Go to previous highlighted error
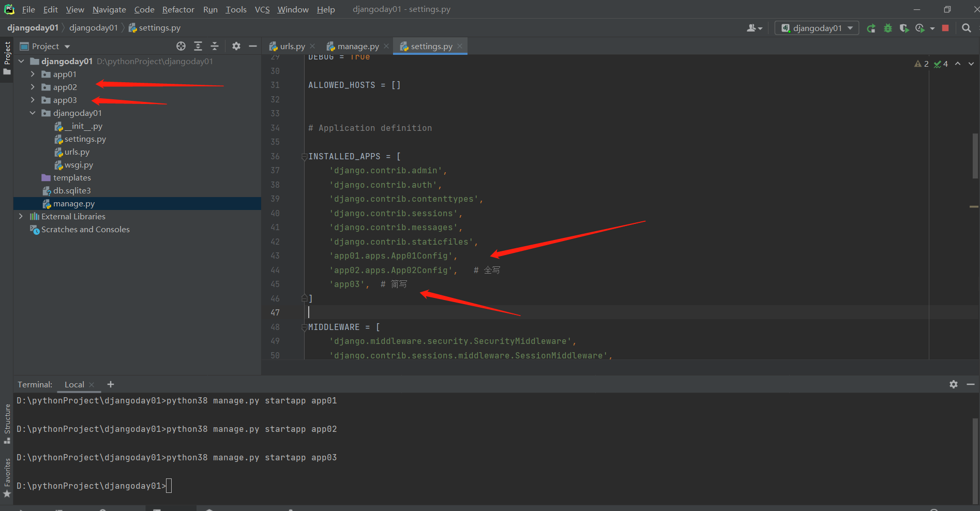 pyautogui.click(x=958, y=64)
